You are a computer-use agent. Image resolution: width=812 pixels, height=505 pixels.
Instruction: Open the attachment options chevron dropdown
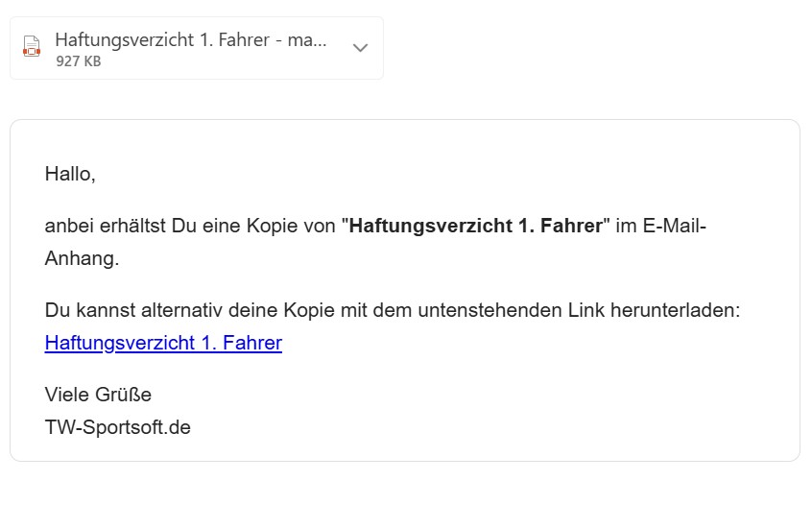tap(360, 48)
